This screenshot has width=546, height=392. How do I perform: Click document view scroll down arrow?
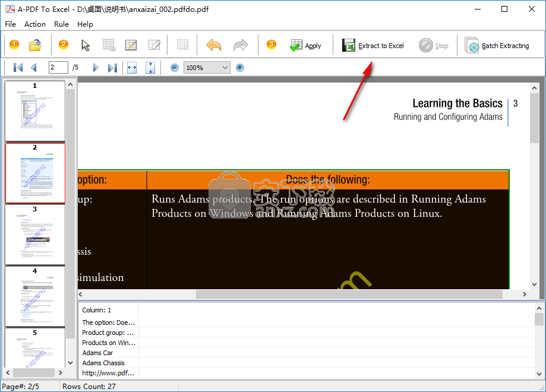click(535, 284)
